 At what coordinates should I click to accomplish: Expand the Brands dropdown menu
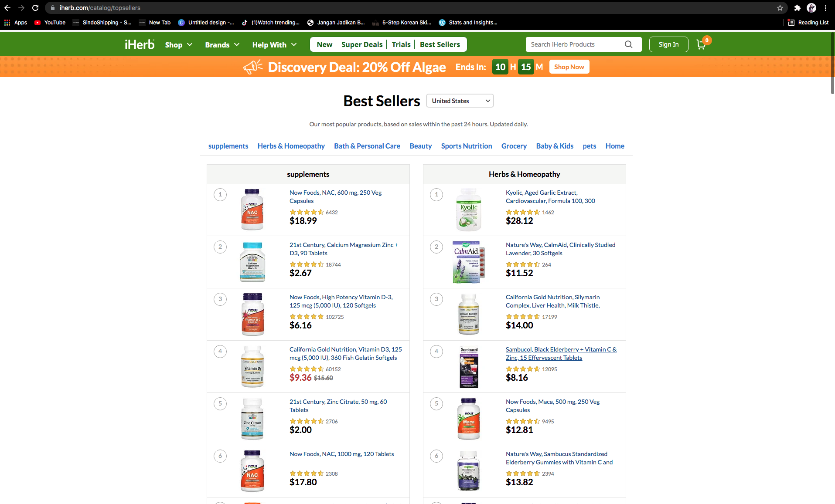[222, 45]
